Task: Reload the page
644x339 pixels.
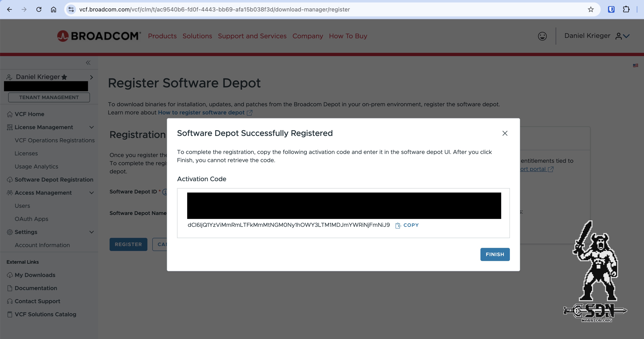Action: click(39, 9)
